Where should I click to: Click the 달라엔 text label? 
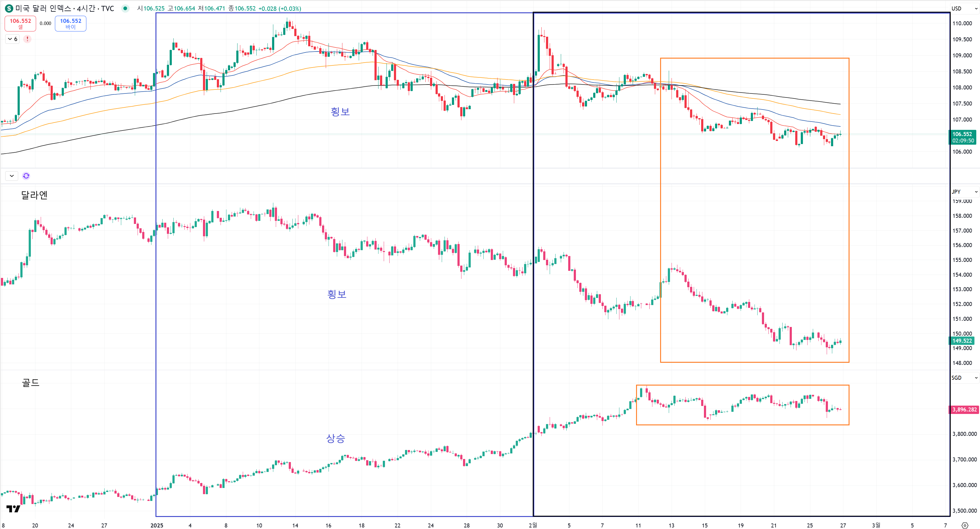34,195
